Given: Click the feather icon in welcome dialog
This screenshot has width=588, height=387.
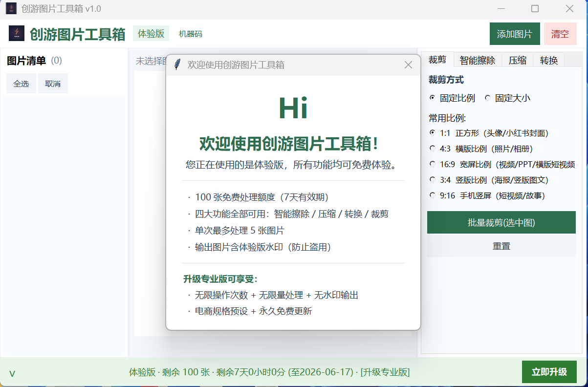Looking at the screenshot, I should tap(178, 64).
